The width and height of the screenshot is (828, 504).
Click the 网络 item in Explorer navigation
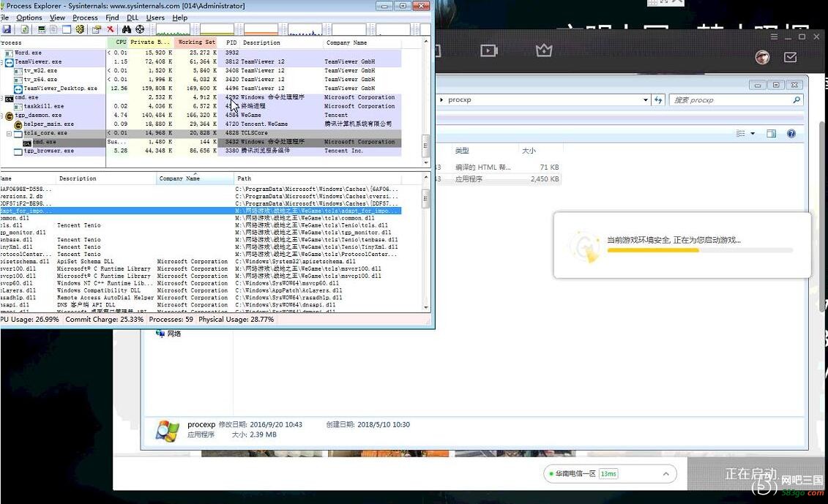coord(169,334)
